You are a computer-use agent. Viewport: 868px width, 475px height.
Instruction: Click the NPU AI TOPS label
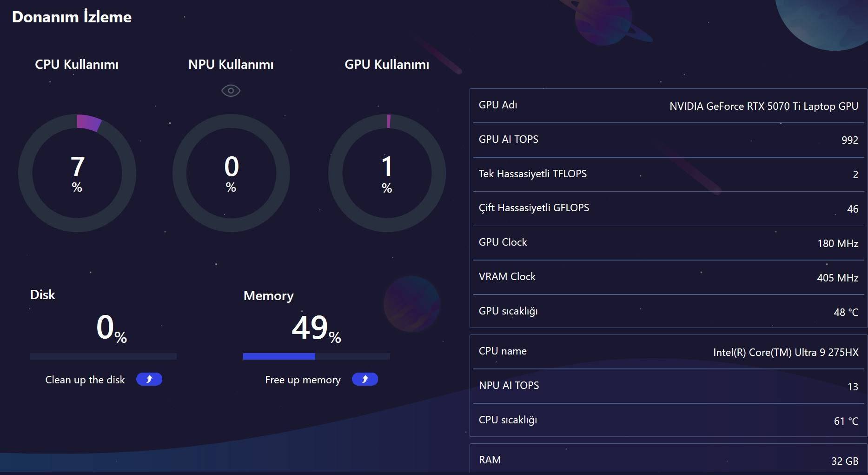pos(509,386)
